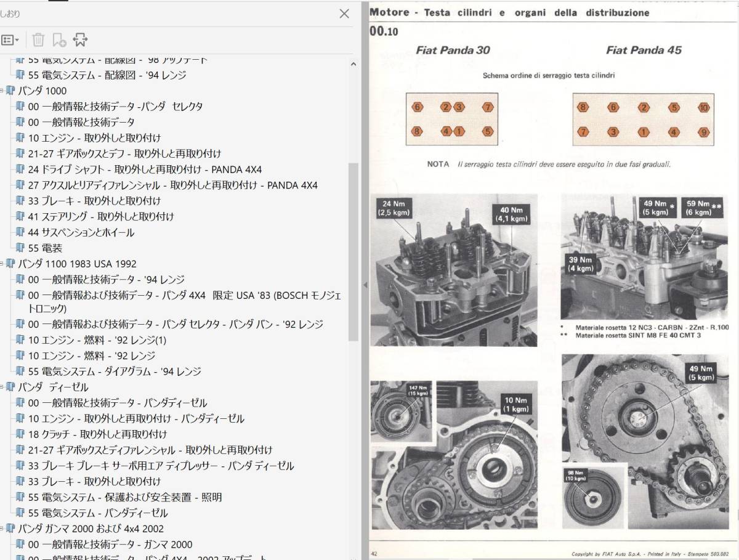Screen dimensions: 739x560
Task: Click bookmark icon beside 55 電装
Action: 20,248
